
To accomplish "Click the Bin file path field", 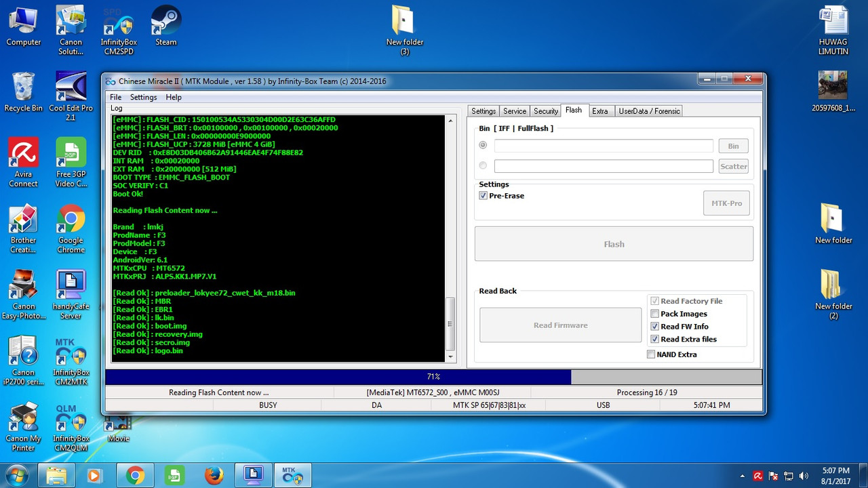I will pyautogui.click(x=604, y=146).
